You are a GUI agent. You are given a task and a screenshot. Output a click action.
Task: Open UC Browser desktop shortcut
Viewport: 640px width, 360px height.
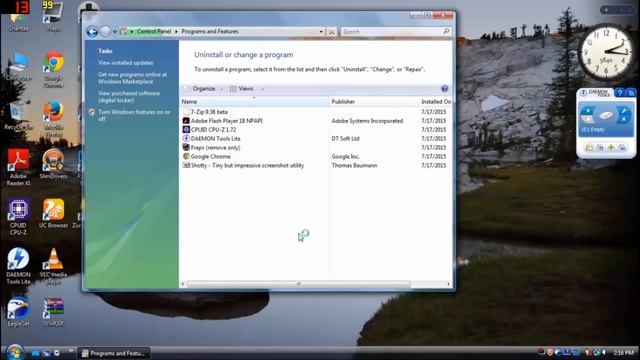point(53,213)
